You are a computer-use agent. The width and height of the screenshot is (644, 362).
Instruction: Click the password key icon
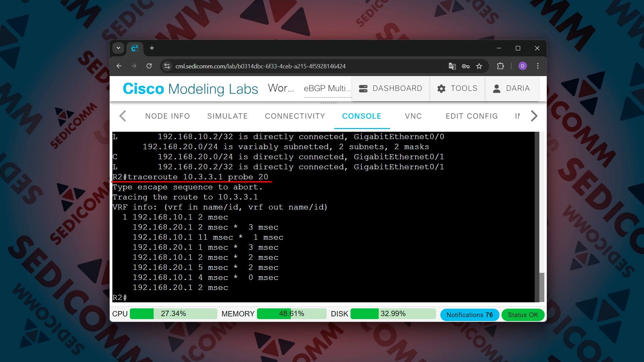tap(466, 66)
